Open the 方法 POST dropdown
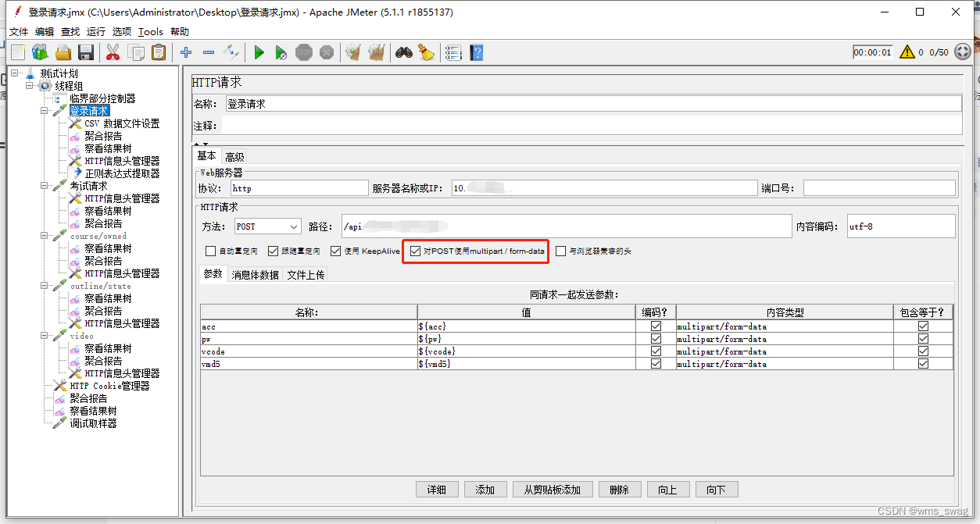Image resolution: width=980 pixels, height=524 pixels. coord(267,226)
